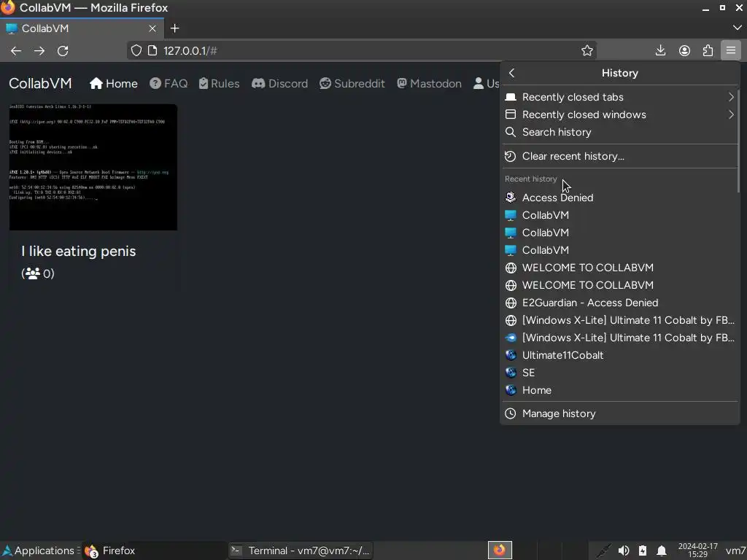
Task: Open the Rules link
Action: tap(219, 84)
